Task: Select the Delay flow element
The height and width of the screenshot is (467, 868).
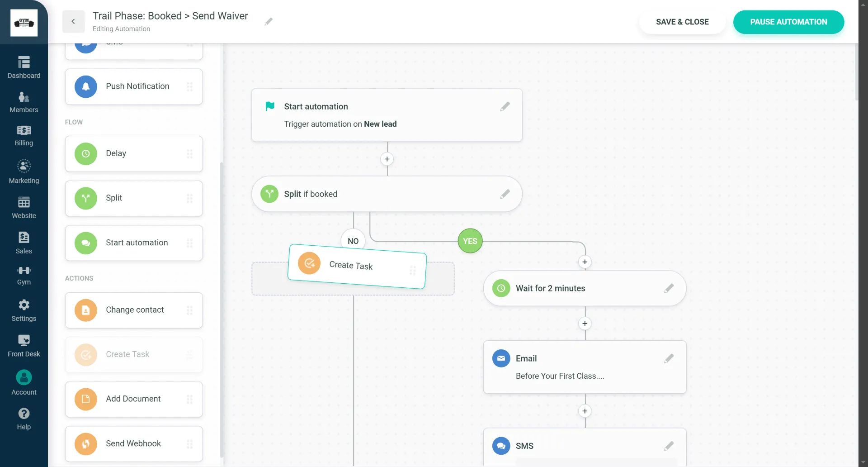Action: click(x=134, y=153)
